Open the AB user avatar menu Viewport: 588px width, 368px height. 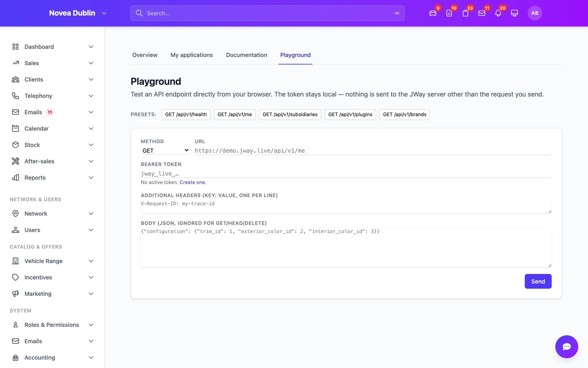click(x=535, y=13)
